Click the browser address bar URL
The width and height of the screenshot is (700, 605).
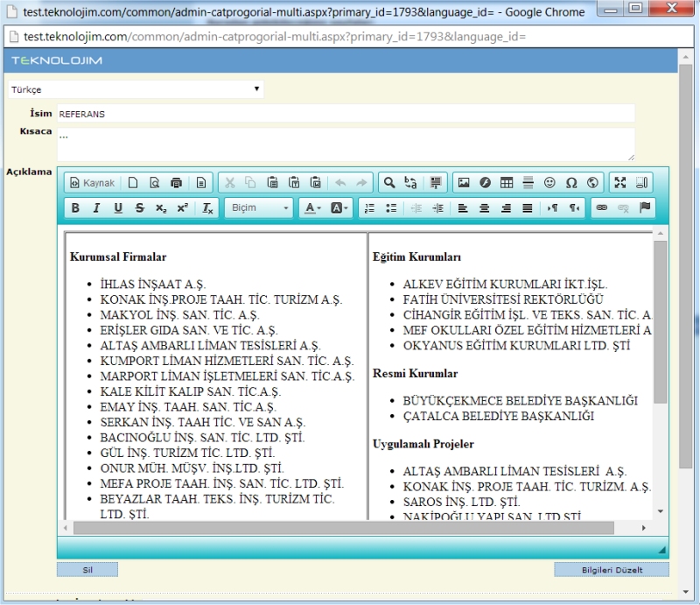click(x=275, y=37)
